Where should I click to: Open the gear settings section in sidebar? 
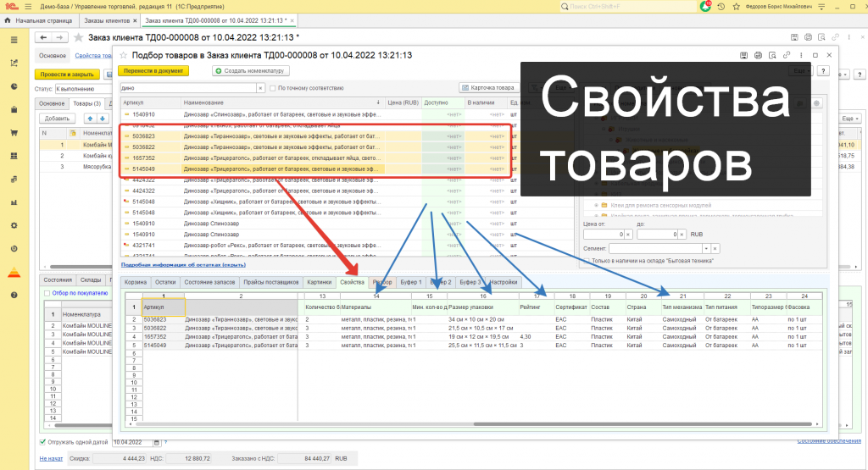14,225
